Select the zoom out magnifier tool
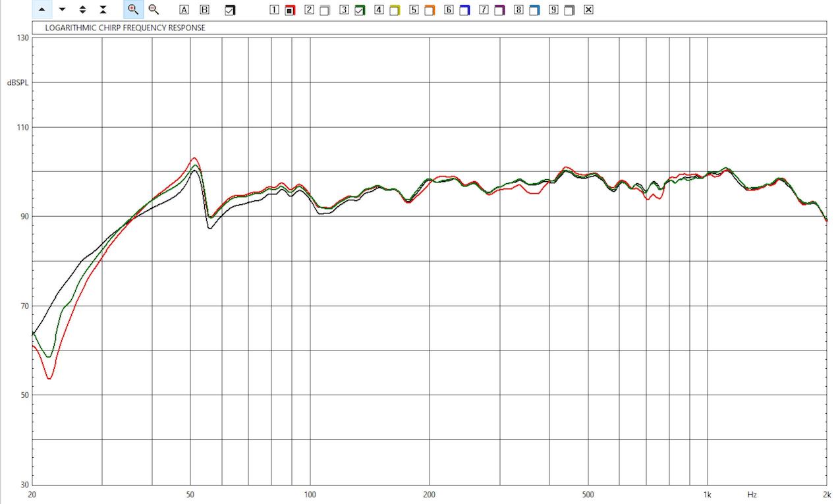 pos(153,9)
